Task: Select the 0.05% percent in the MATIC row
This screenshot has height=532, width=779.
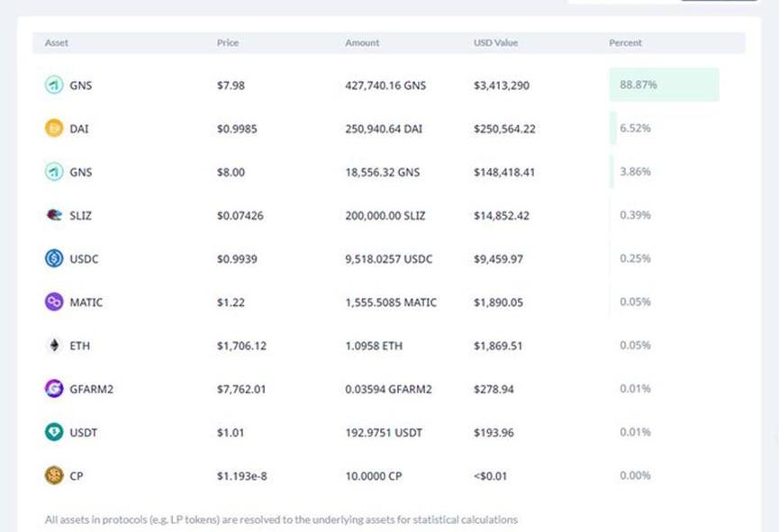Action: tap(636, 302)
